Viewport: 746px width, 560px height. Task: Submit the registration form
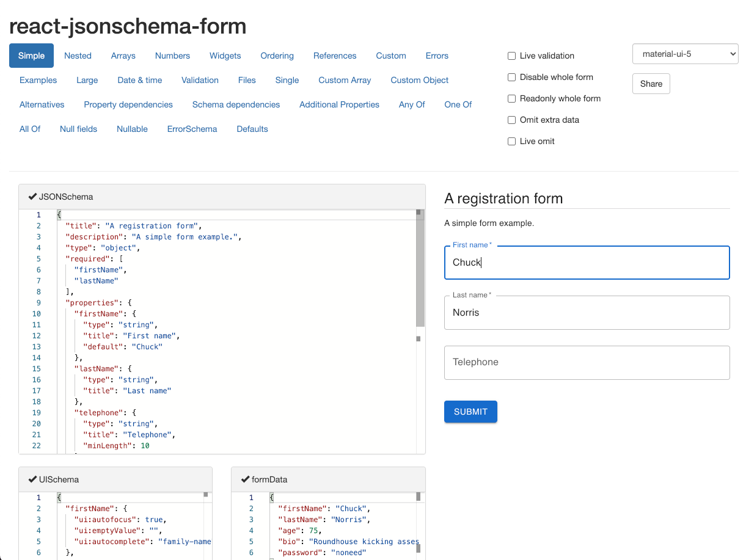click(470, 412)
